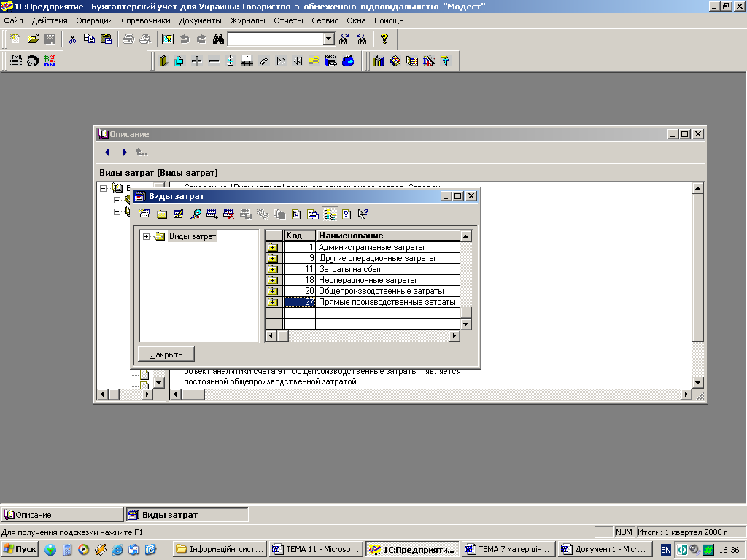Viewport: 747px width, 560px height.
Task: Open Інформаційні сист… folder in taskbar
Action: pyautogui.click(x=220, y=549)
